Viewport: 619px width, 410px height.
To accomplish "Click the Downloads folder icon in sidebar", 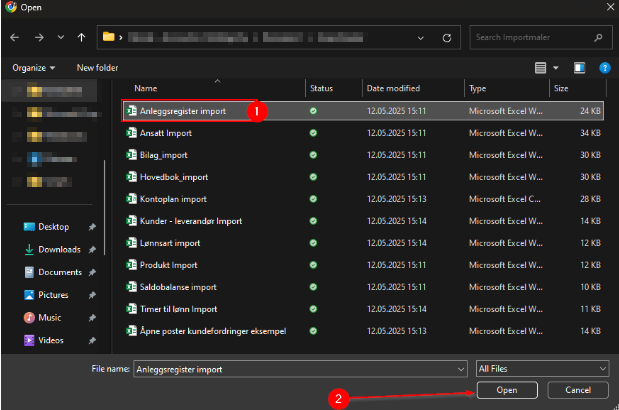I will (29, 249).
